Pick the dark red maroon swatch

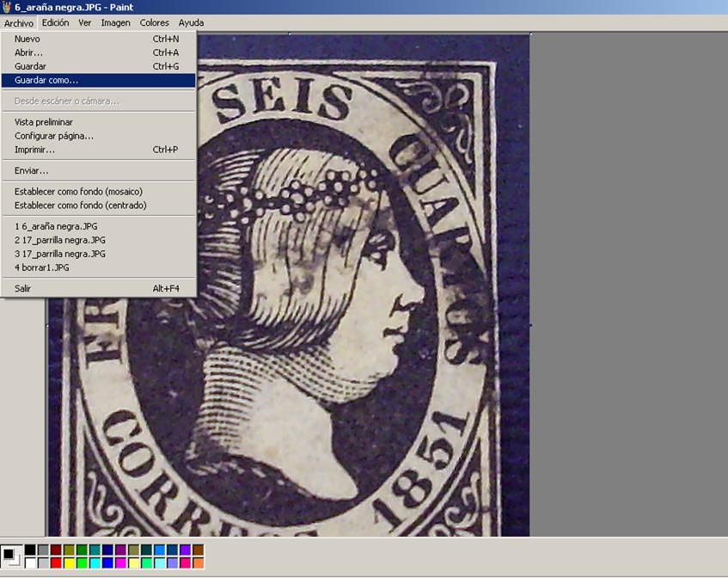coord(56,550)
